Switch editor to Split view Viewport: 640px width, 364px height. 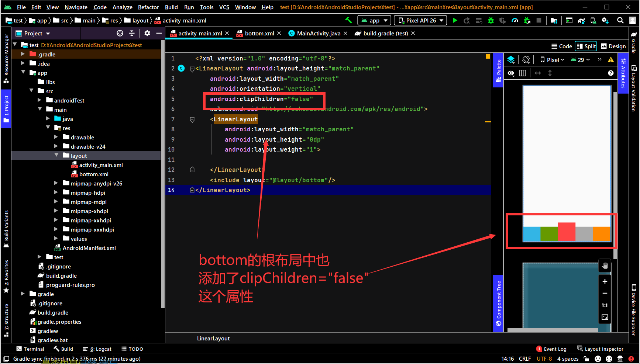[586, 46]
